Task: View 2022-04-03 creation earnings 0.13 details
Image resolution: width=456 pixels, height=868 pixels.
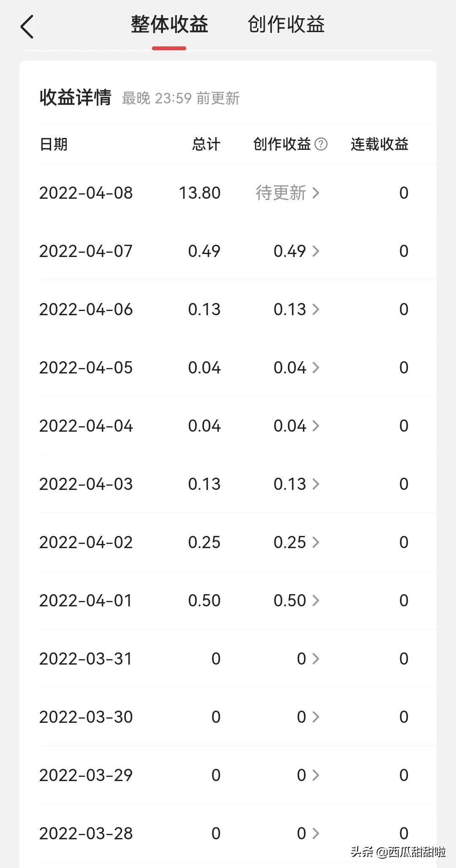Action: [x=296, y=484]
